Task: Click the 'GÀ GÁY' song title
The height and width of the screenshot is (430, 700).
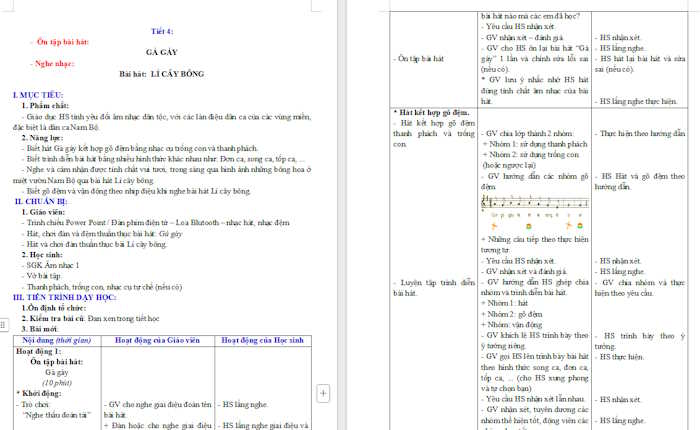Action: (x=161, y=50)
